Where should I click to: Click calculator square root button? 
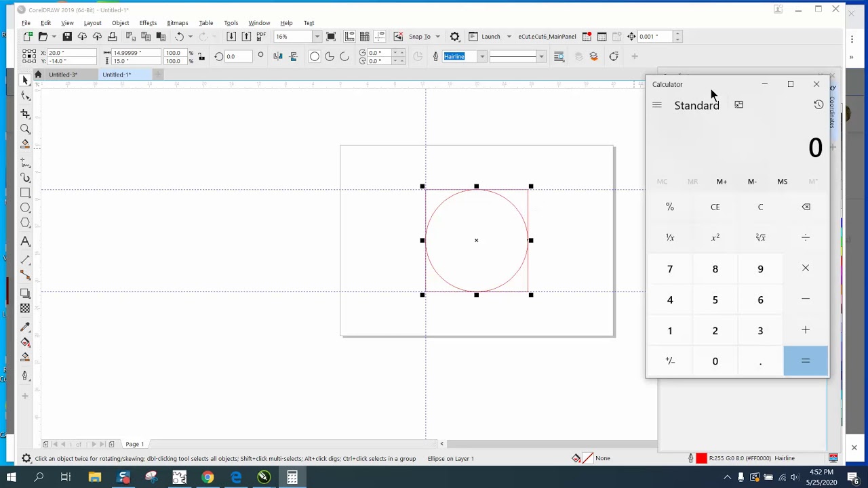(760, 238)
